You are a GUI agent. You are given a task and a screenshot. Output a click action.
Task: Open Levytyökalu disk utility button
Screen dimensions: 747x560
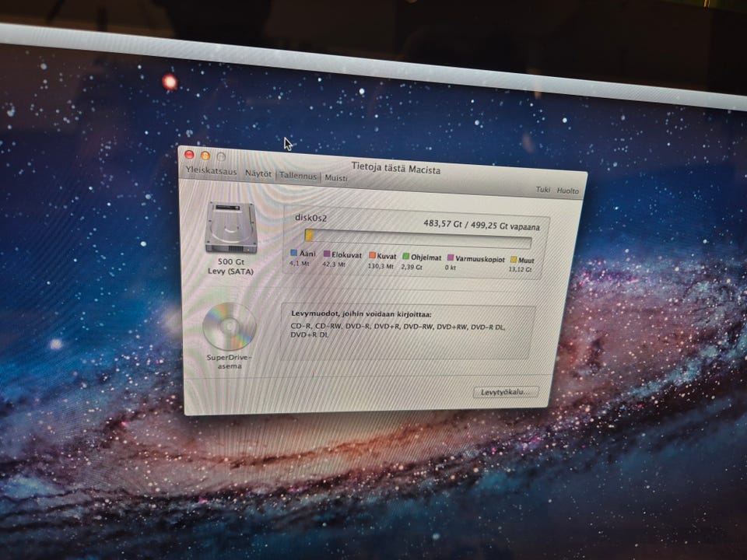[x=506, y=392]
